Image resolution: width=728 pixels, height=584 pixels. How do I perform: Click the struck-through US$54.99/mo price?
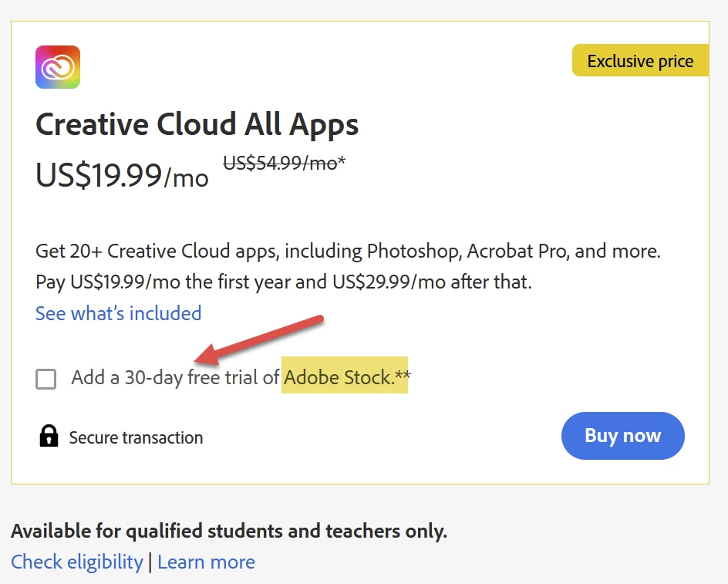279,164
